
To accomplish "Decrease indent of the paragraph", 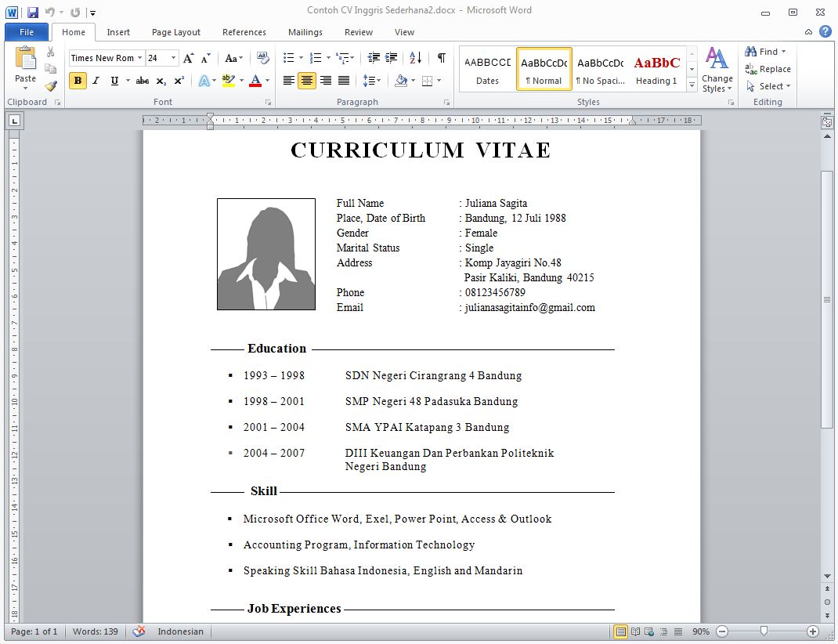I will [374, 58].
